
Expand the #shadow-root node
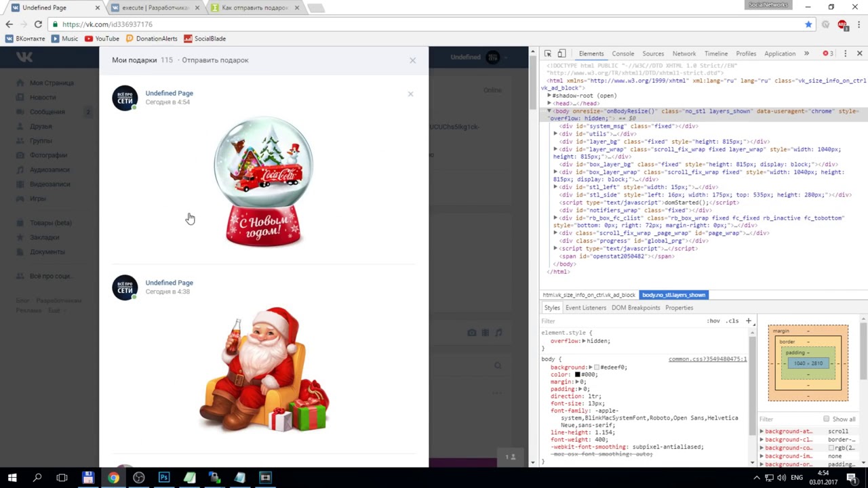pos(550,96)
